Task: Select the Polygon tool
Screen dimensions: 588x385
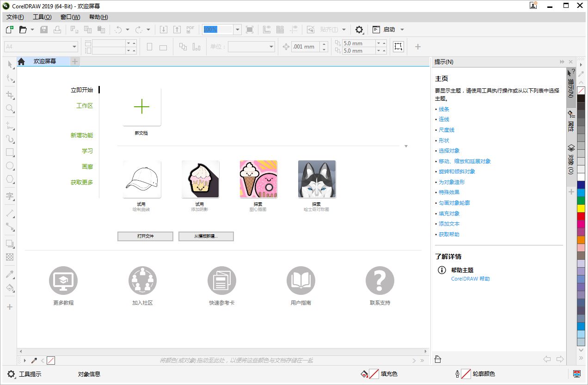Action: (x=10, y=179)
